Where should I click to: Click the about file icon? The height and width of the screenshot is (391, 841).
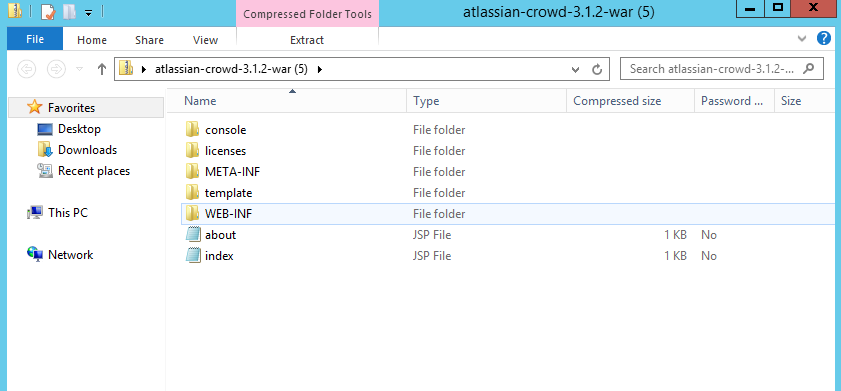pos(193,234)
